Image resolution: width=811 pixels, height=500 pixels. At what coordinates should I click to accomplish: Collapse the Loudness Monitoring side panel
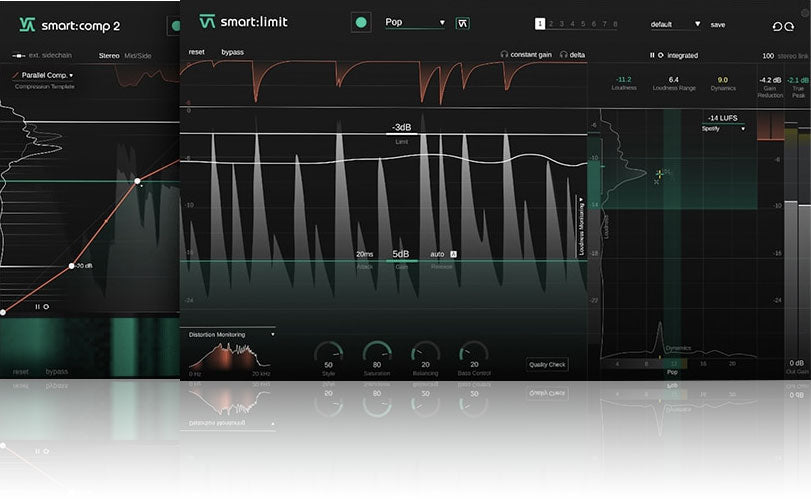coord(581,226)
